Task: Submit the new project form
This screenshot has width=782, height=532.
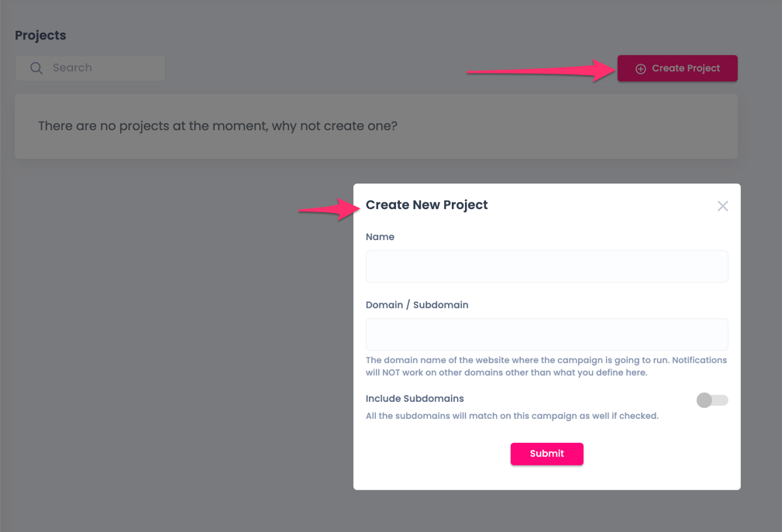Action: [x=546, y=454]
